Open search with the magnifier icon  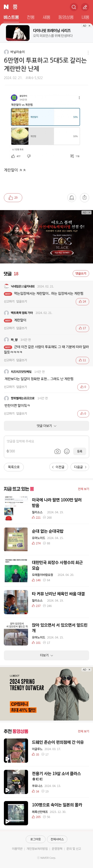[x=74, y=7]
